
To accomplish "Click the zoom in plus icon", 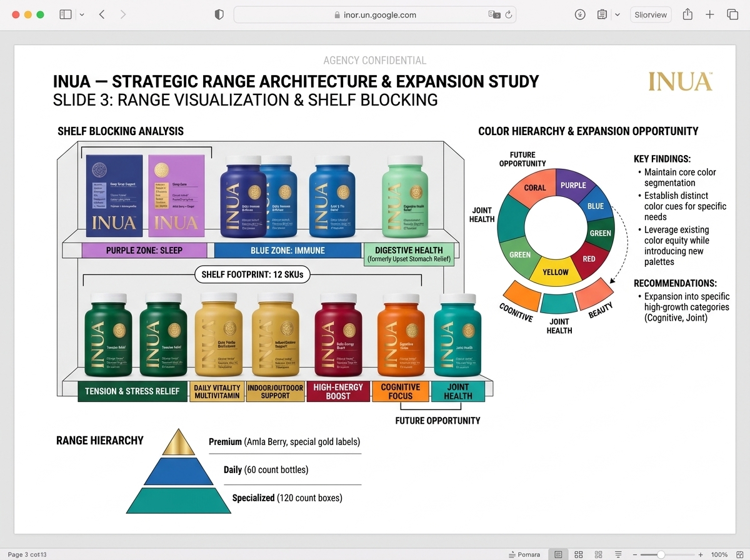I will [701, 554].
